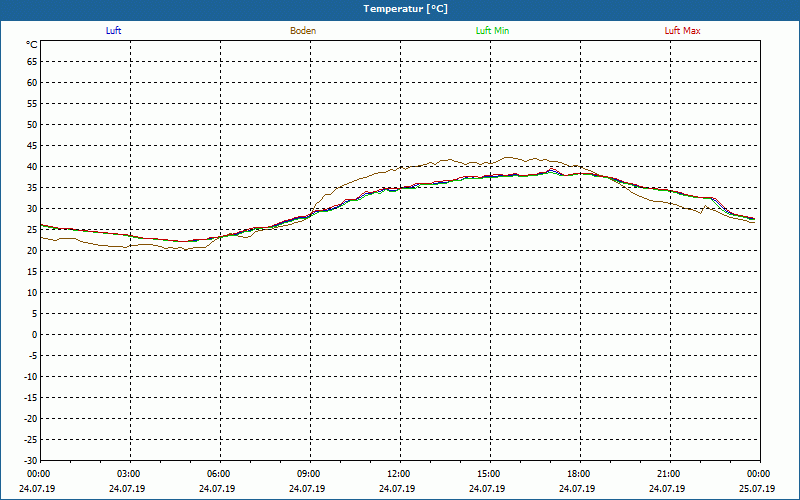
Task: Click the °C axis unit label
Action: (x=32, y=45)
